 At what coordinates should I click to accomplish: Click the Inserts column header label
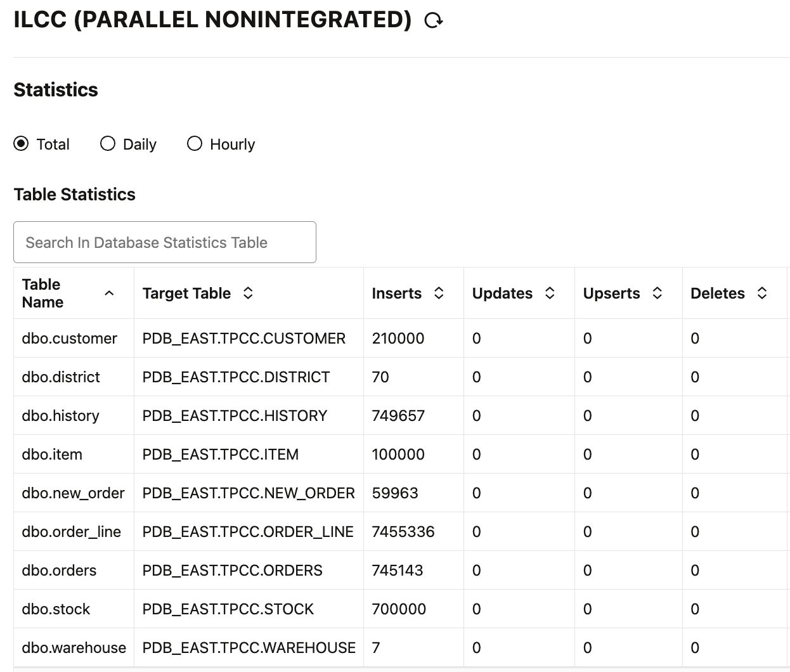tap(396, 294)
